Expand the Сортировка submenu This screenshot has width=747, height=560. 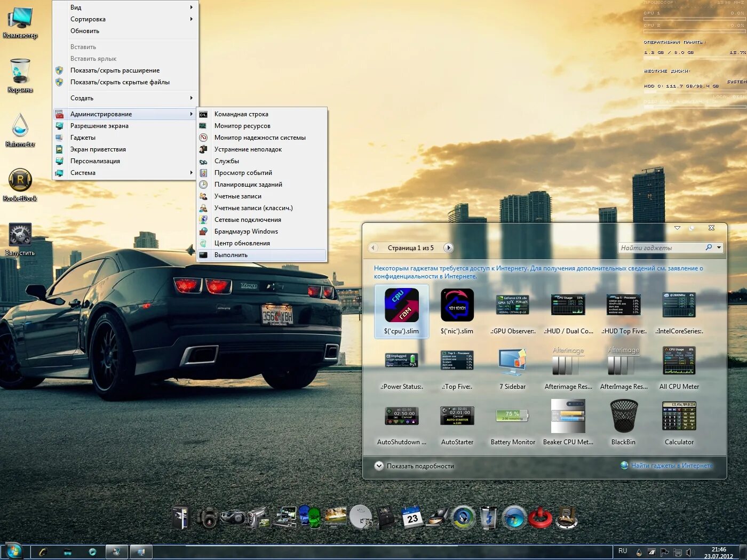[x=124, y=19]
